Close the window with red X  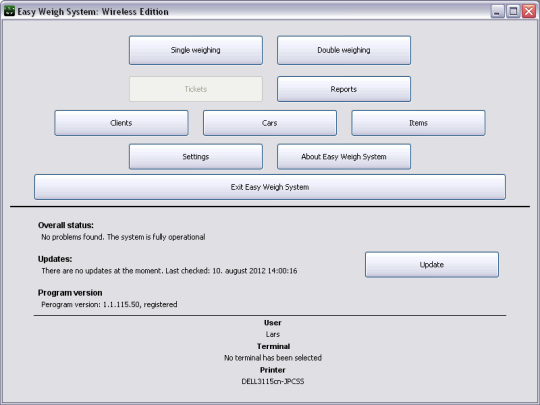[529, 12]
